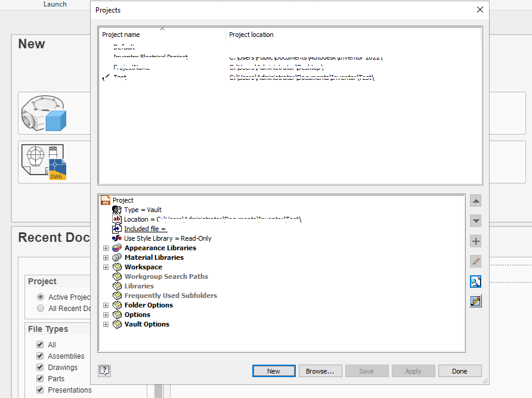Click the Apply button
The width and height of the screenshot is (532, 398).
tap(413, 371)
